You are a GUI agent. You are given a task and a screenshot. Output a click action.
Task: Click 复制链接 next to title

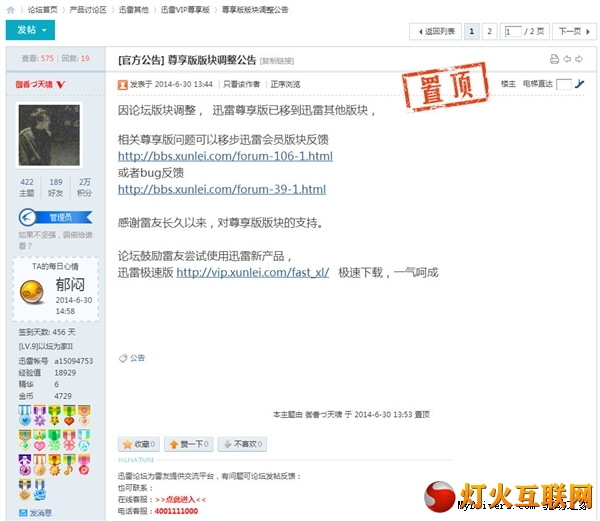[x=277, y=61]
